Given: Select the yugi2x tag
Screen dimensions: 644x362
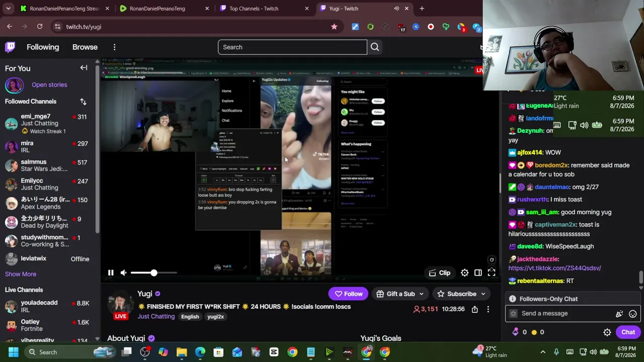Looking at the screenshot, I should point(215,317).
